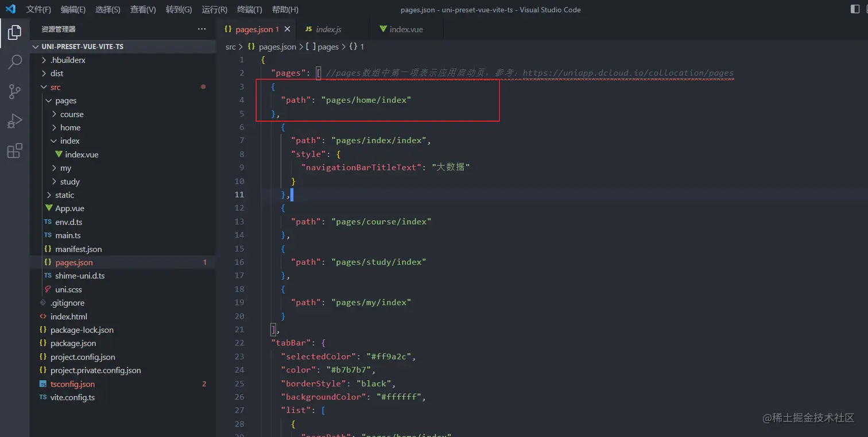Open the 编辑(E) menu

click(x=73, y=10)
